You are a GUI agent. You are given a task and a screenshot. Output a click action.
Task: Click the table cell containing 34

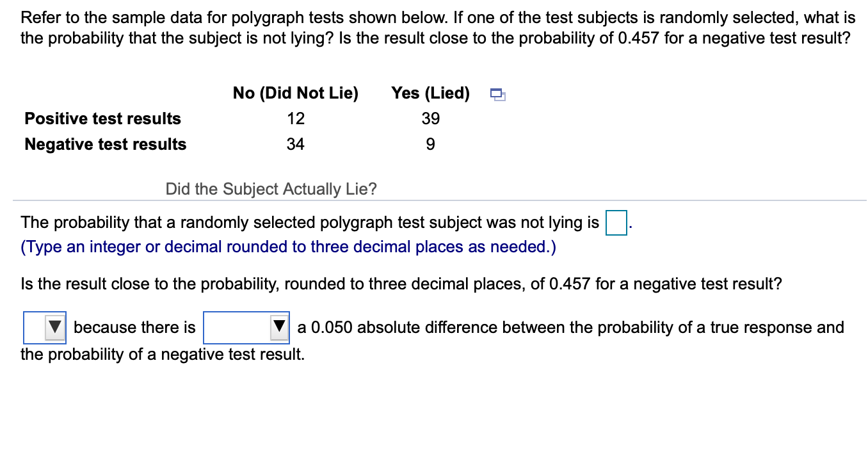295,143
